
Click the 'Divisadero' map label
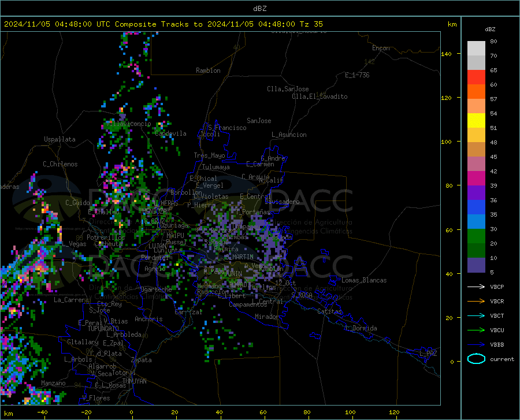click(x=282, y=202)
